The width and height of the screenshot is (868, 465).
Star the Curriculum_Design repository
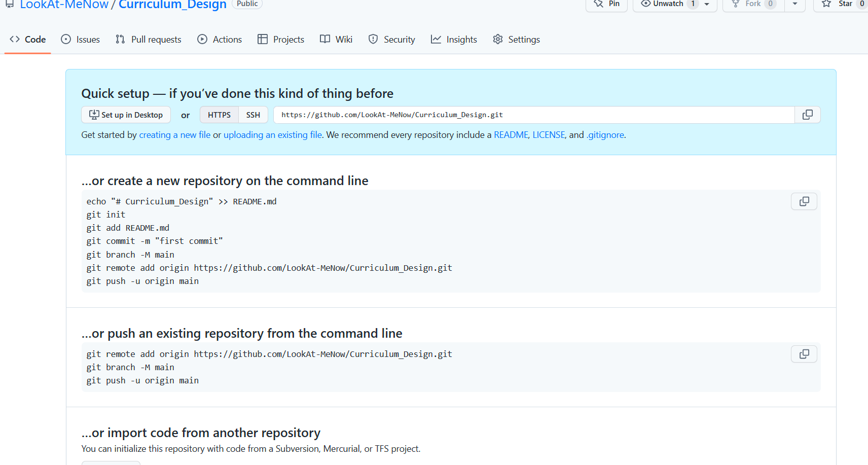point(842,4)
